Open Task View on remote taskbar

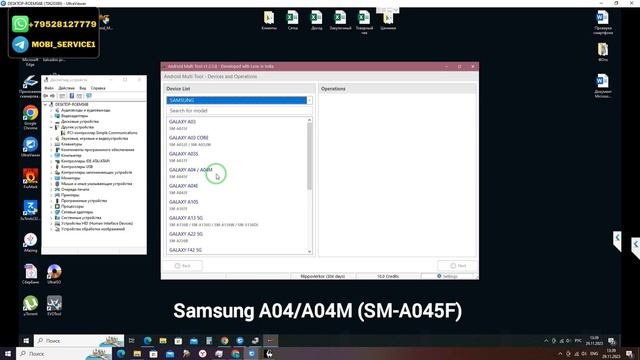coord(131,340)
